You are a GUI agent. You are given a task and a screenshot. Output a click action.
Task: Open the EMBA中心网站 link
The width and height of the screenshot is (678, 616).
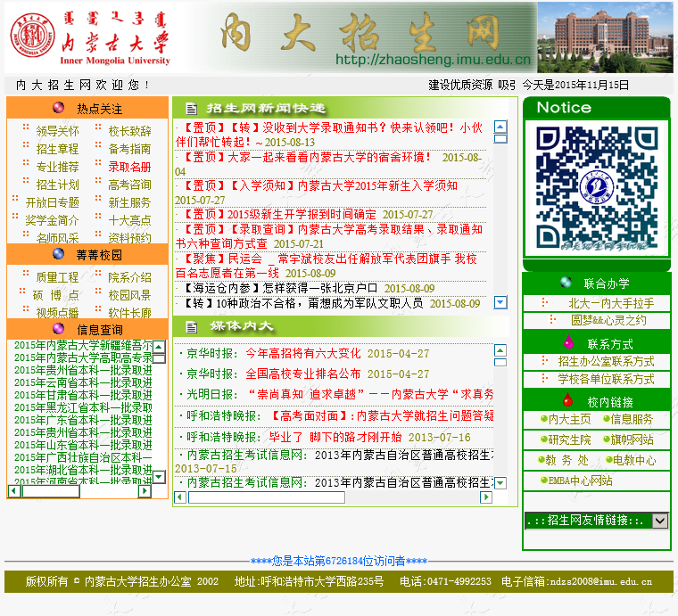580,480
